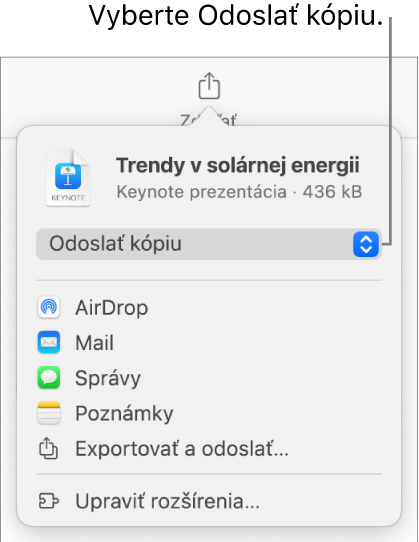Click the Exportovať a odoslať icon
The height and width of the screenshot is (542, 419).
[x=48, y=449]
